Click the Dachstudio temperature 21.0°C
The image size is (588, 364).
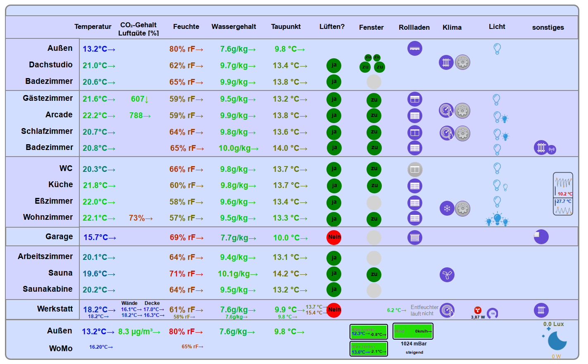click(99, 66)
